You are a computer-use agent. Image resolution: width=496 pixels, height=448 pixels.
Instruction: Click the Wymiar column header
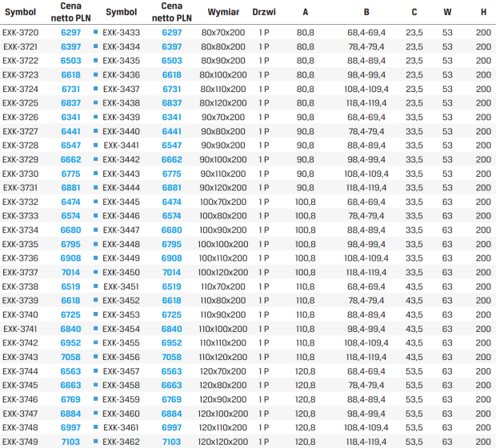point(223,12)
